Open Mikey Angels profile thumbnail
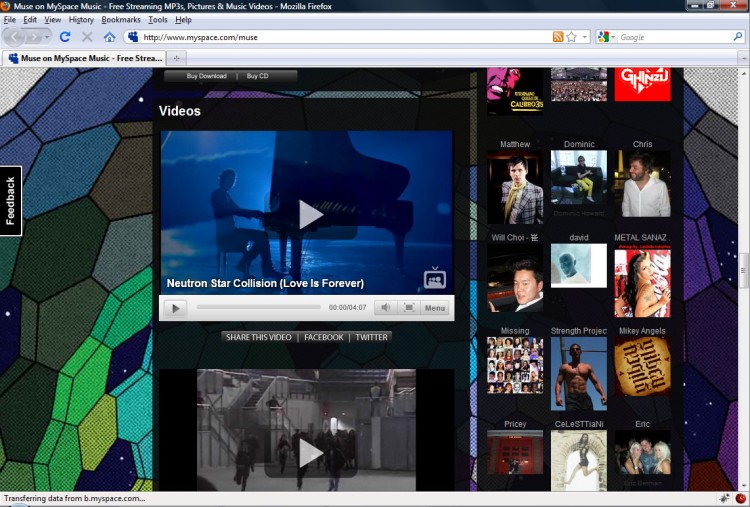 [642, 366]
